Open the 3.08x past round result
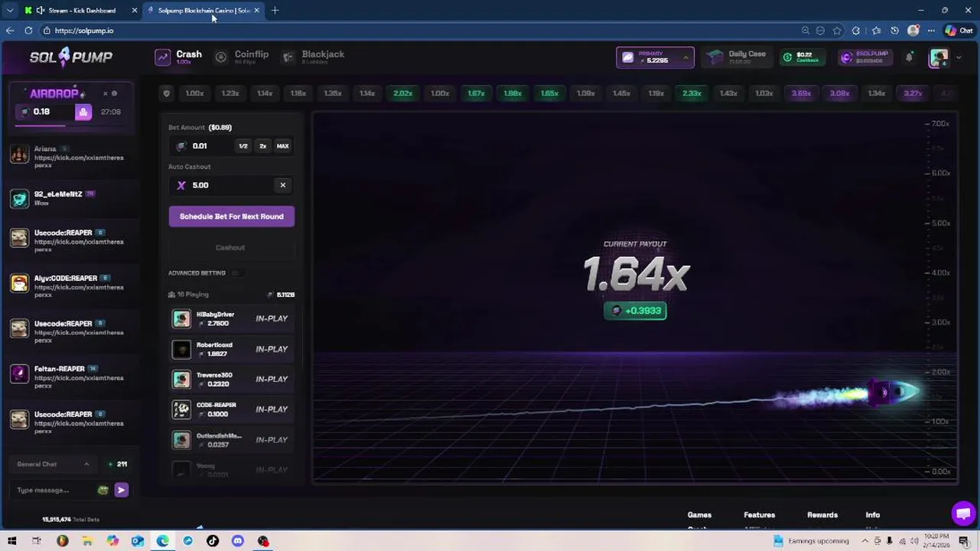Screen dimensions: 980x551 click(x=839, y=93)
